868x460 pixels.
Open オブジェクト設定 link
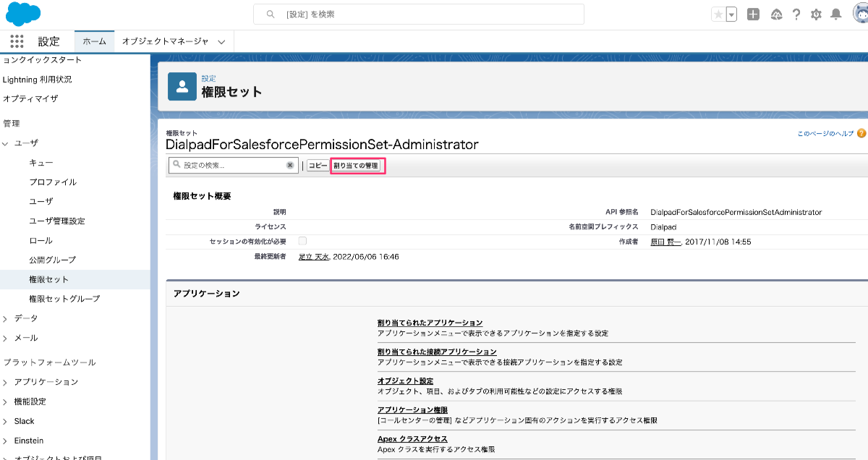[405, 380]
